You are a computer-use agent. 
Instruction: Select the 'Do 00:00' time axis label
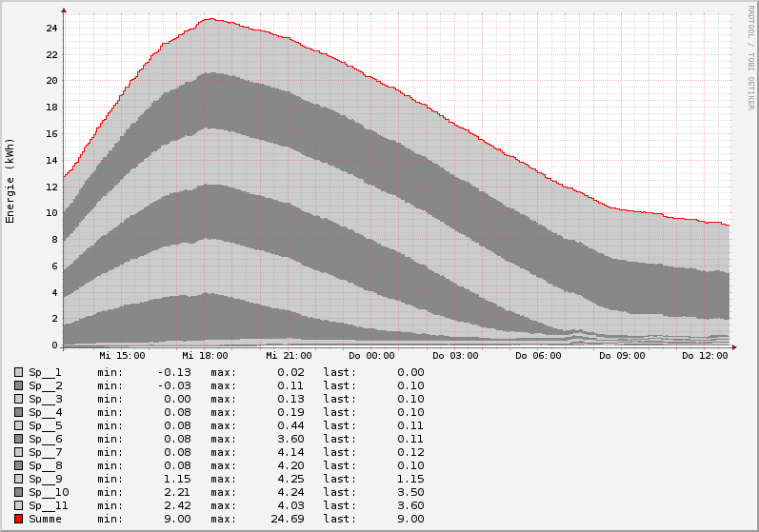(371, 355)
